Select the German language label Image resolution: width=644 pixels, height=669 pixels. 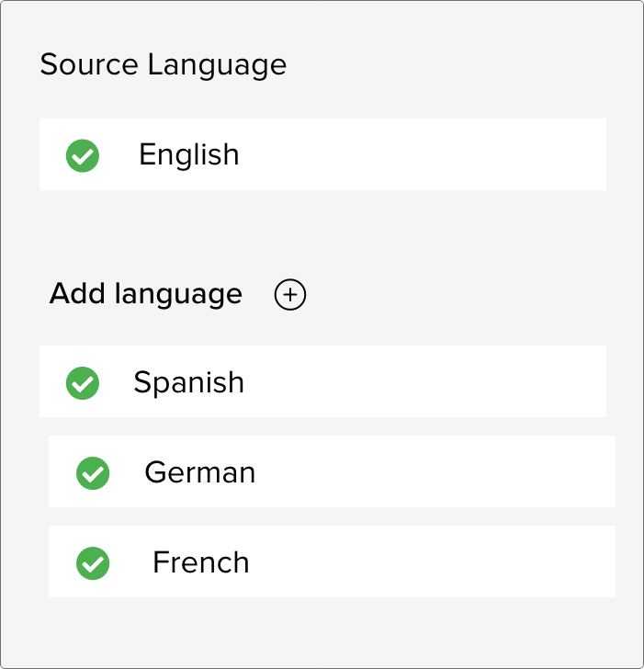199,472
